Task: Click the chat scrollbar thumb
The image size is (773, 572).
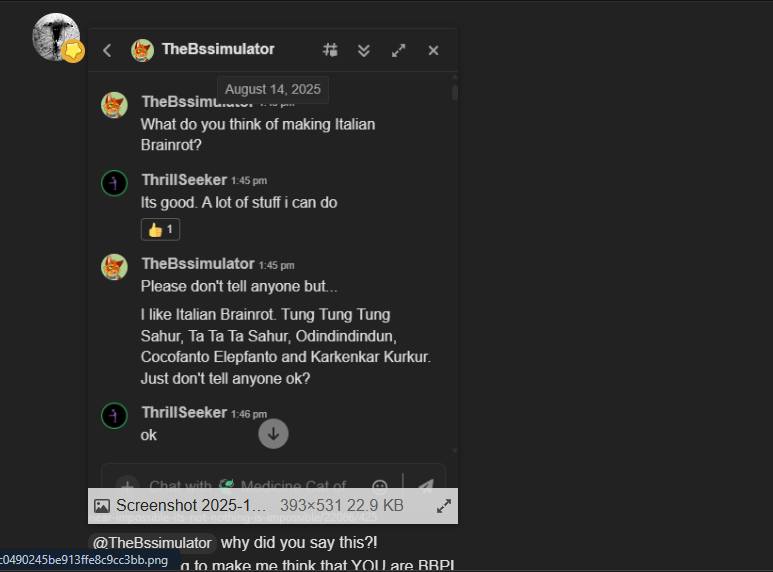Action: 455,93
